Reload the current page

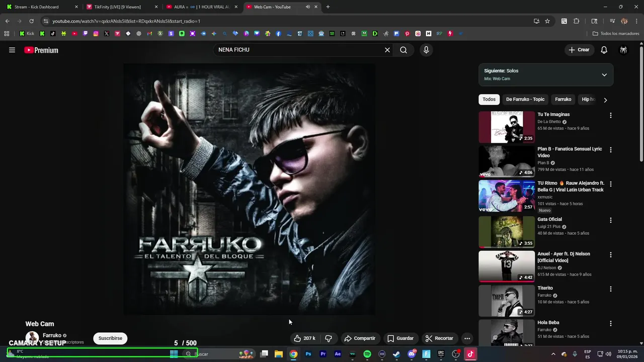pos(31,21)
